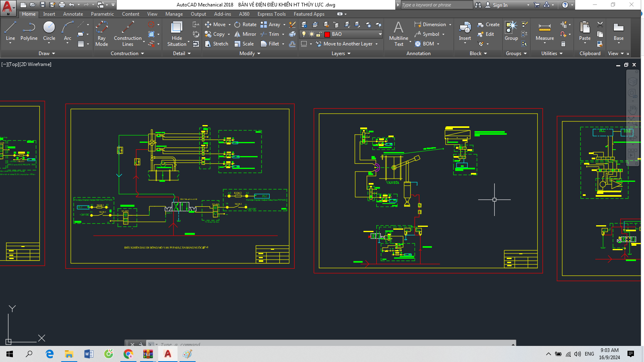Open Word from the Windows taskbar

(x=89, y=354)
